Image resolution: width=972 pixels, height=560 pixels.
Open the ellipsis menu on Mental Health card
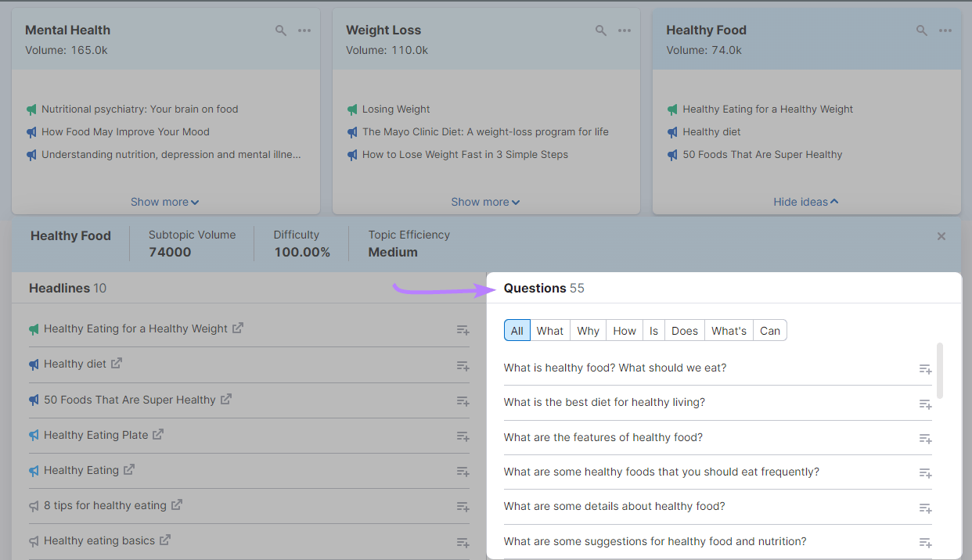pos(304,30)
